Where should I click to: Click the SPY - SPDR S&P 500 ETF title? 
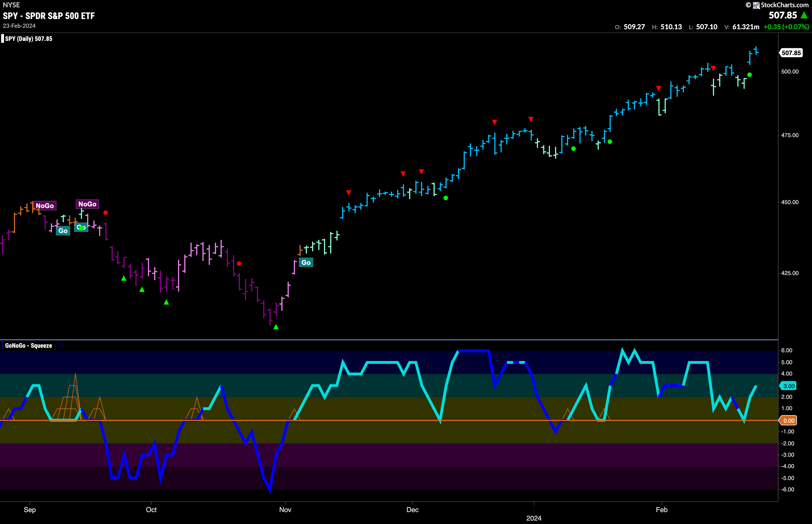tap(49, 16)
